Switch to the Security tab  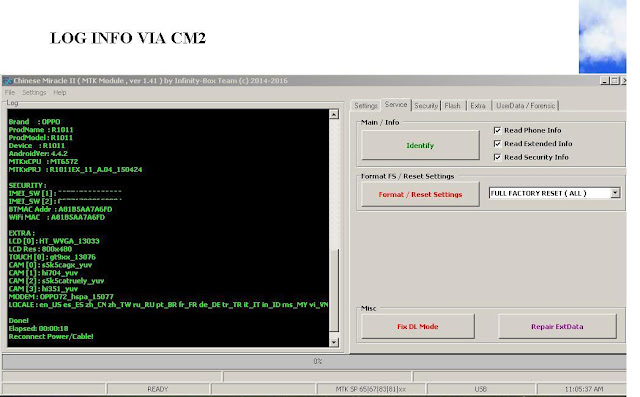pyautogui.click(x=426, y=106)
